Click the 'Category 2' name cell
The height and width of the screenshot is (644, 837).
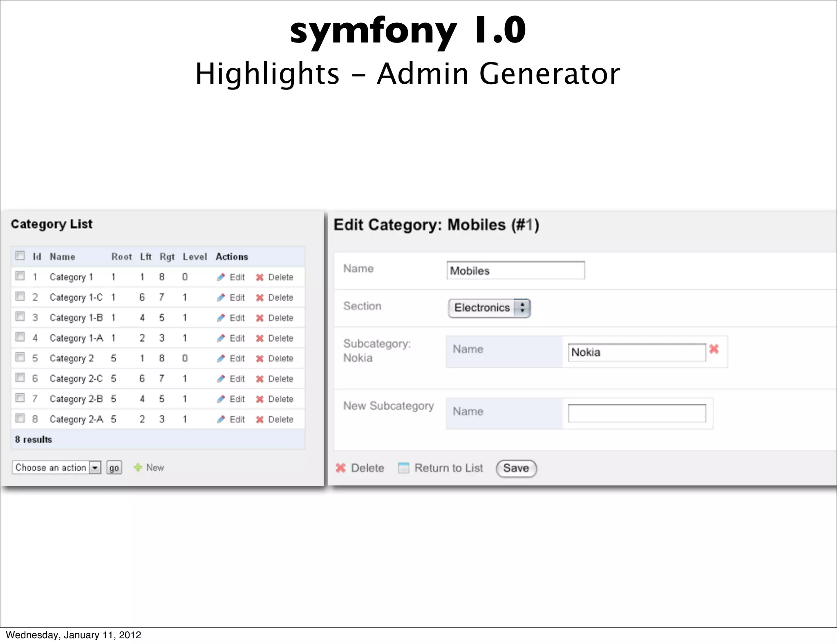72,358
